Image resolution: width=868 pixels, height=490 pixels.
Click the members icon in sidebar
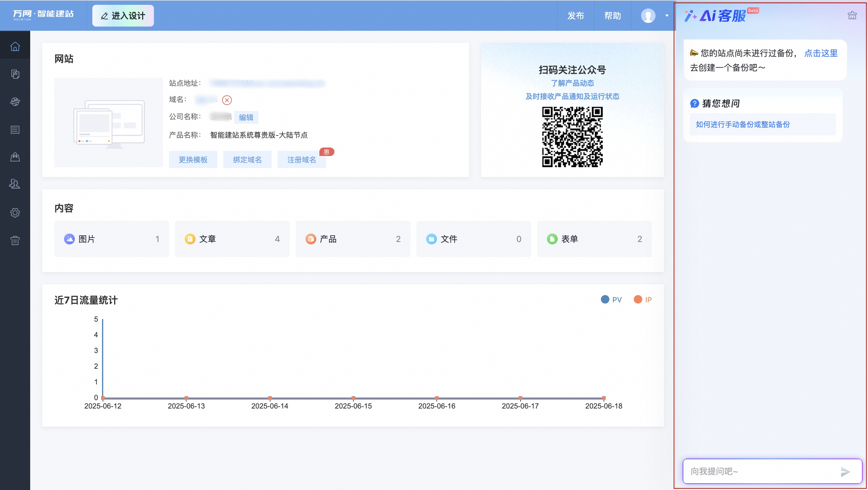coord(15,184)
